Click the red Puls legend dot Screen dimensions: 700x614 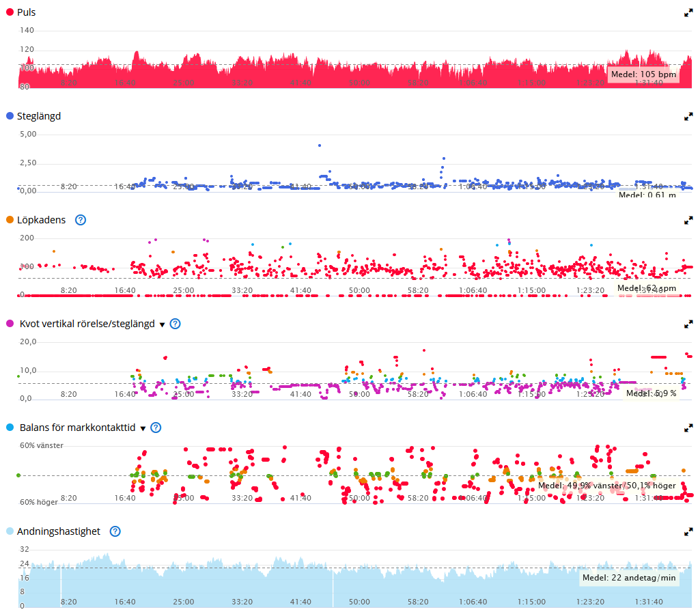pyautogui.click(x=10, y=12)
